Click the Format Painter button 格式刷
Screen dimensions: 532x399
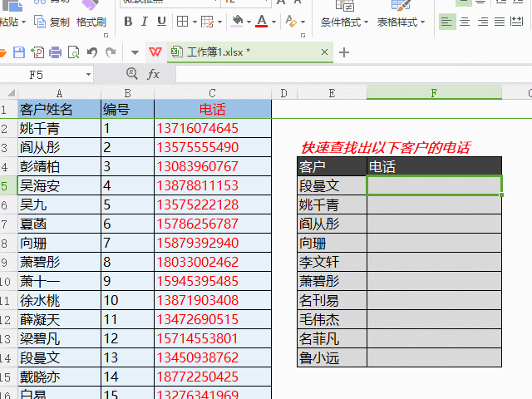(x=91, y=22)
